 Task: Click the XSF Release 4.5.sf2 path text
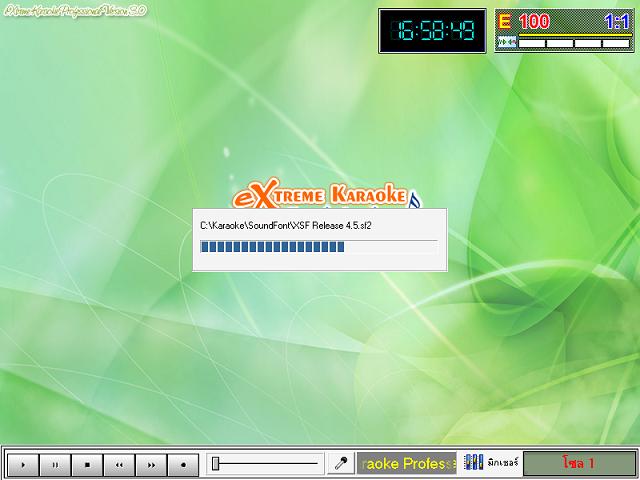click(x=286, y=225)
